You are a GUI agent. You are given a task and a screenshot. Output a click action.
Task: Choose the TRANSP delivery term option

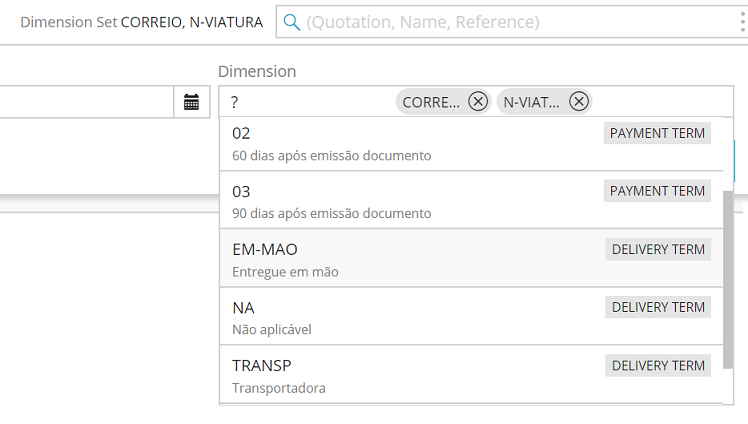[x=471, y=375]
